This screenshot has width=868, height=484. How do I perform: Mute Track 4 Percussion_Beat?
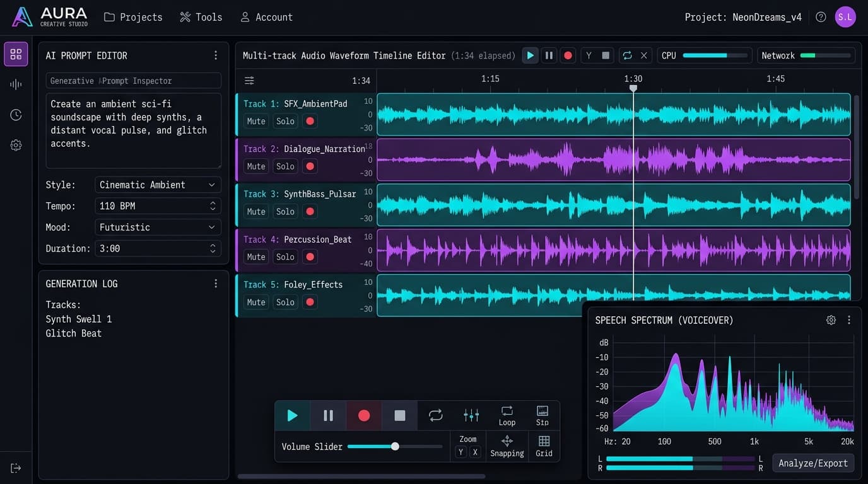[256, 257]
